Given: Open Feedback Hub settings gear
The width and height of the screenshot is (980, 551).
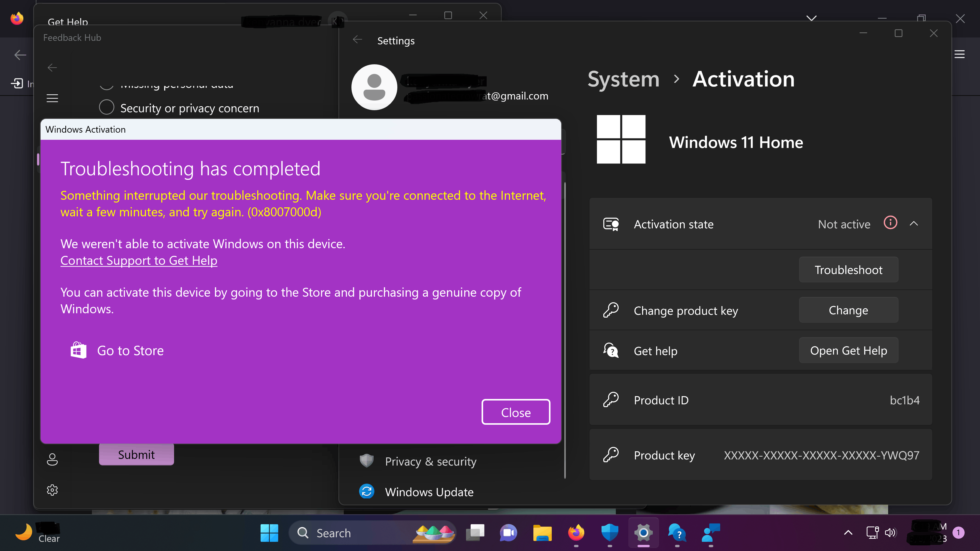Looking at the screenshot, I should tap(52, 490).
